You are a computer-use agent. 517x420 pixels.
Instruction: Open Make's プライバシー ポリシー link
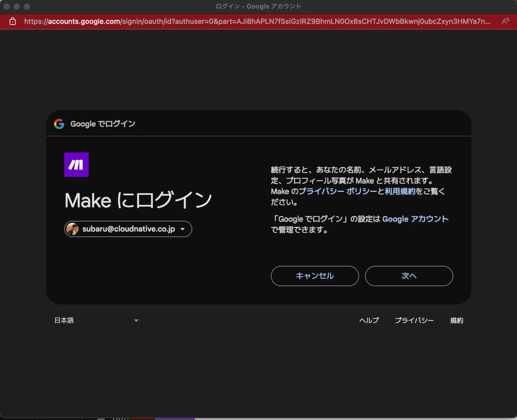pyautogui.click(x=337, y=191)
